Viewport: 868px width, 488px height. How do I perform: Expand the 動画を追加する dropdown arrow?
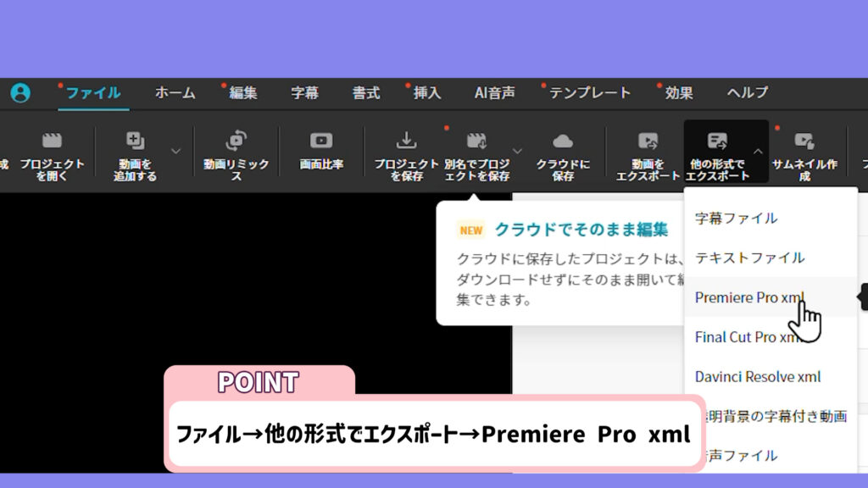point(176,151)
